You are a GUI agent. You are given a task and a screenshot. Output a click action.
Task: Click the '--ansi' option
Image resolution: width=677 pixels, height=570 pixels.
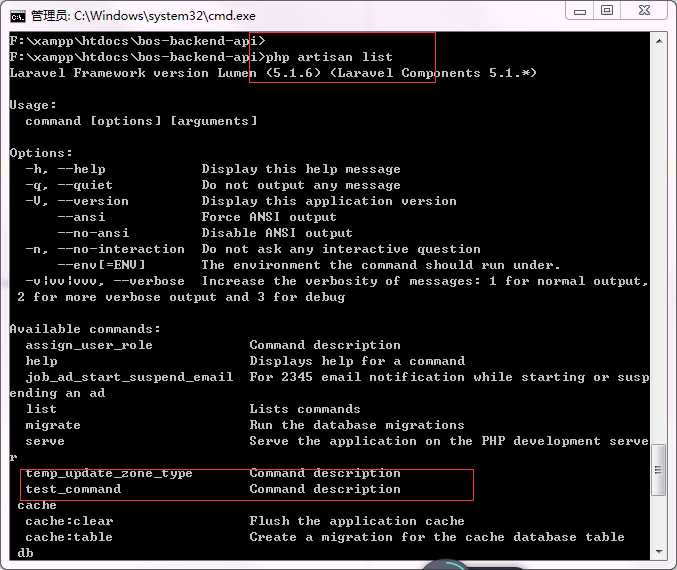(x=81, y=217)
